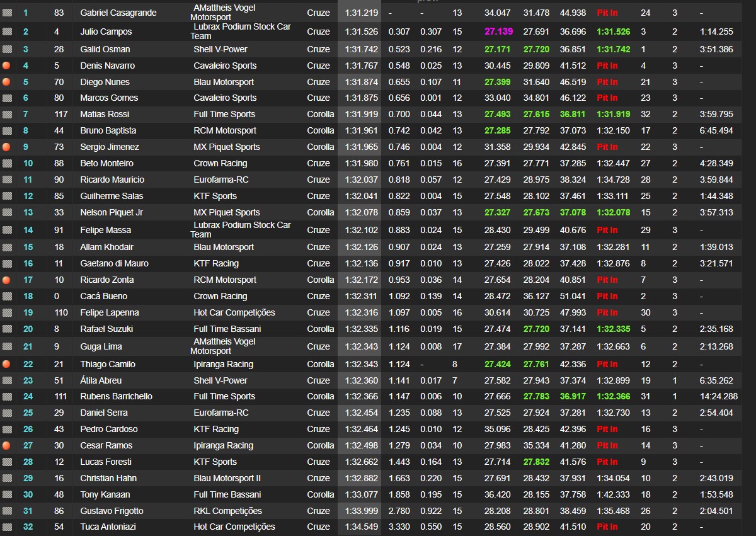The width and height of the screenshot is (756, 536).
Task: Click the checkered flag icon in Tony Kanaan row
Action: [7, 494]
